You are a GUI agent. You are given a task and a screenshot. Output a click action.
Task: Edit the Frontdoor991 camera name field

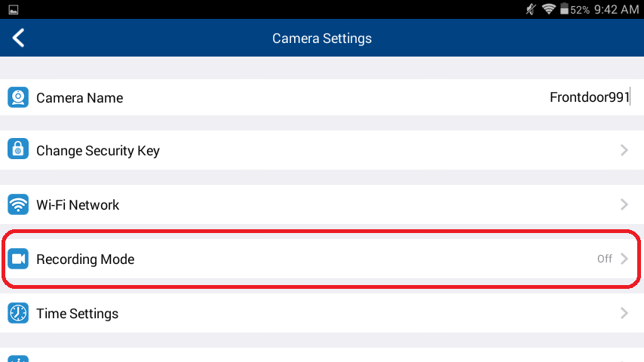point(590,97)
